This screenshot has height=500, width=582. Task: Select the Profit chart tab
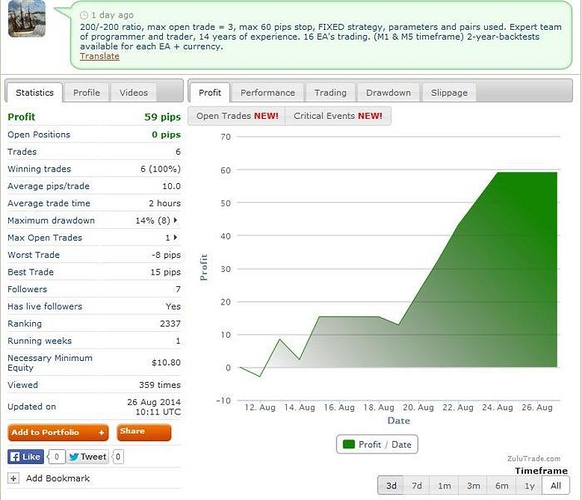pos(210,92)
